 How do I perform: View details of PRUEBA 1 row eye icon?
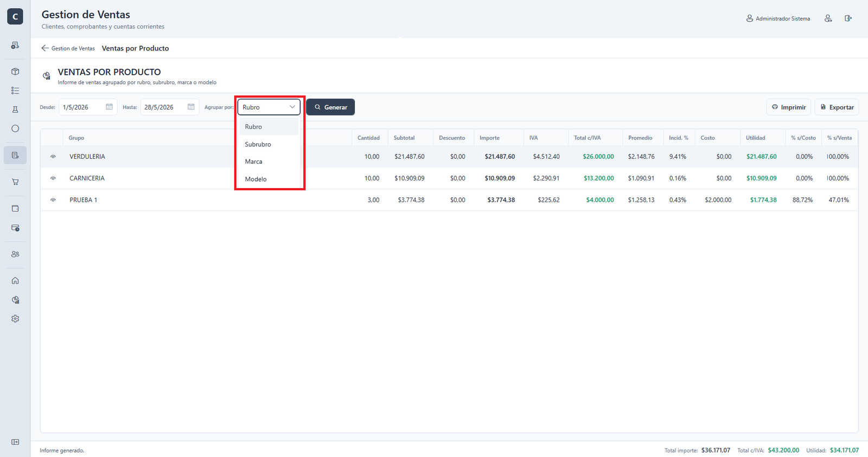[53, 200]
